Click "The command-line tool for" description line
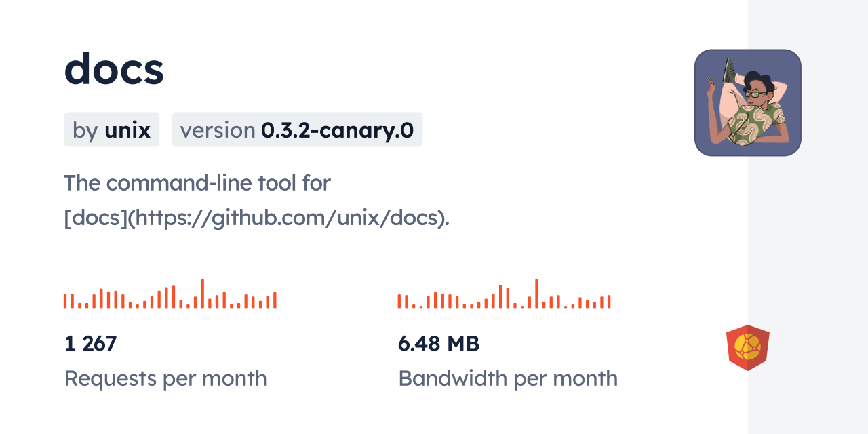The image size is (868, 434). pos(197,182)
